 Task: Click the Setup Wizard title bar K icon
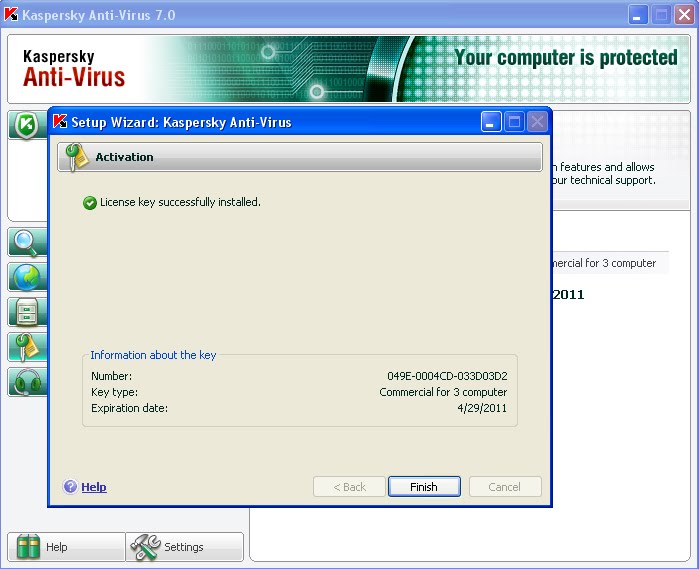pos(60,121)
